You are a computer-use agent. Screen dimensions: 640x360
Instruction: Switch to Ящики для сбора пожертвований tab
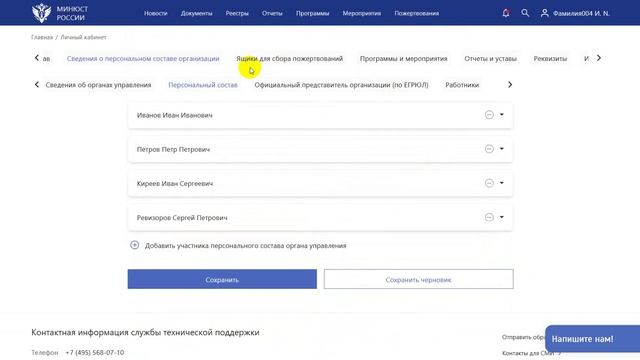[x=289, y=59]
